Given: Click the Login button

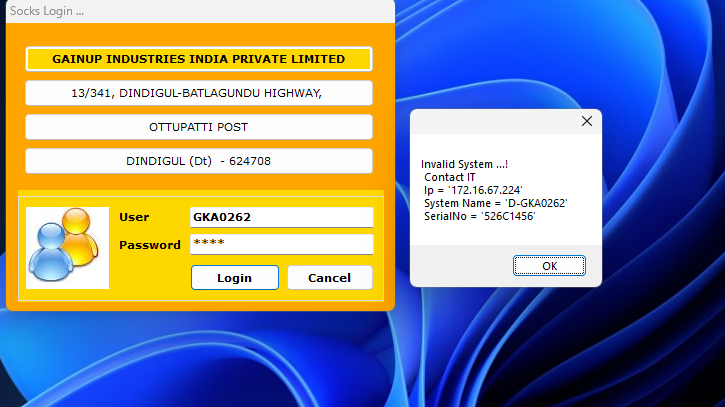Looking at the screenshot, I should coord(234,277).
